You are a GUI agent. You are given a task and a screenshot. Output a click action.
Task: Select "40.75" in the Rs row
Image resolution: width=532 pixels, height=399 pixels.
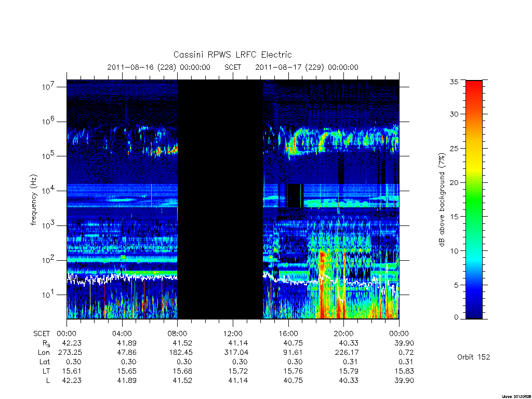pyautogui.click(x=293, y=343)
